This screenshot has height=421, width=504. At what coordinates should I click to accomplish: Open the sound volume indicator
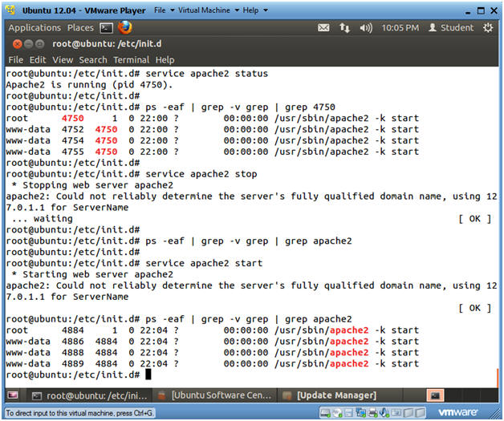point(366,28)
